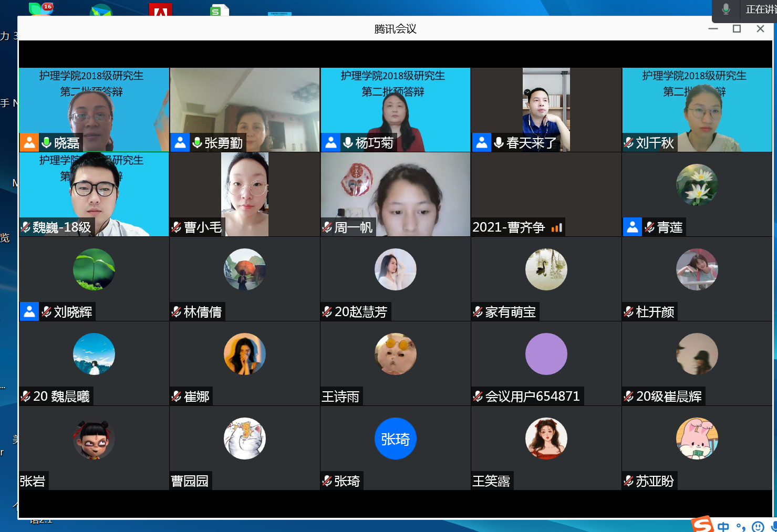Maximize the 腾讯会议 window
The image size is (777, 532).
pos(737,29)
